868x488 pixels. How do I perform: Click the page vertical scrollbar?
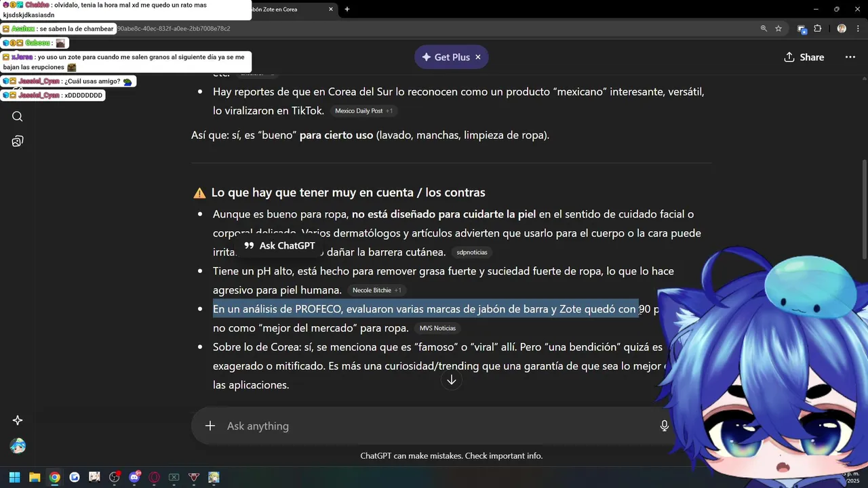[x=864, y=209]
